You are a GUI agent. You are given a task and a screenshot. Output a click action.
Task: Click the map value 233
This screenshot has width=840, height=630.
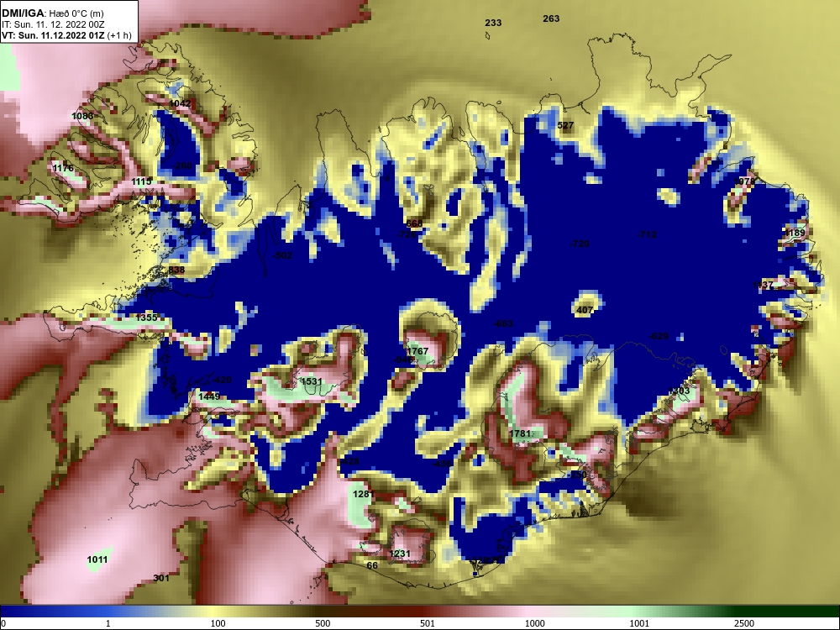[x=493, y=23]
